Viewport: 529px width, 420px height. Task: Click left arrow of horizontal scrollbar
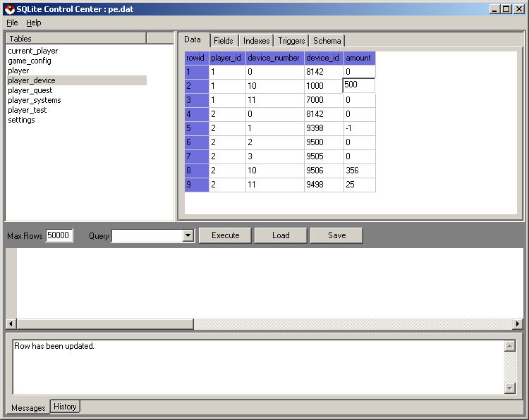(11, 324)
